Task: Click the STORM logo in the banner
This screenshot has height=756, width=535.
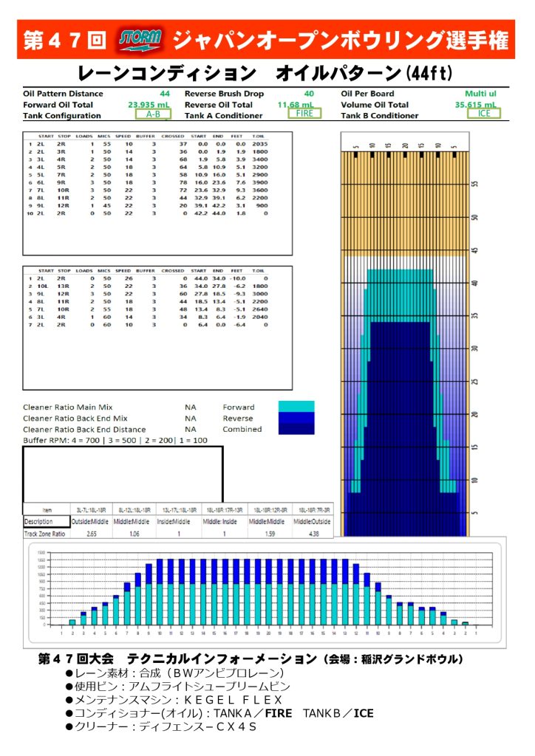Action: click(140, 40)
